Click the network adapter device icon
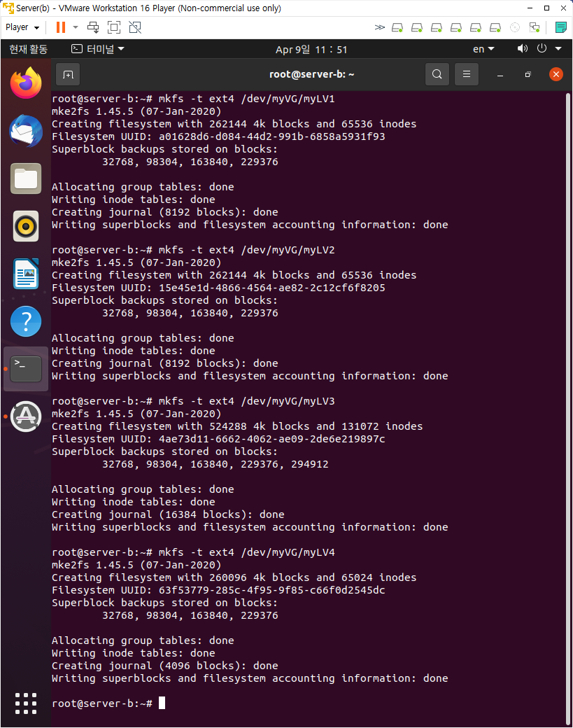The width and height of the screenshot is (573, 728). [x=535, y=27]
